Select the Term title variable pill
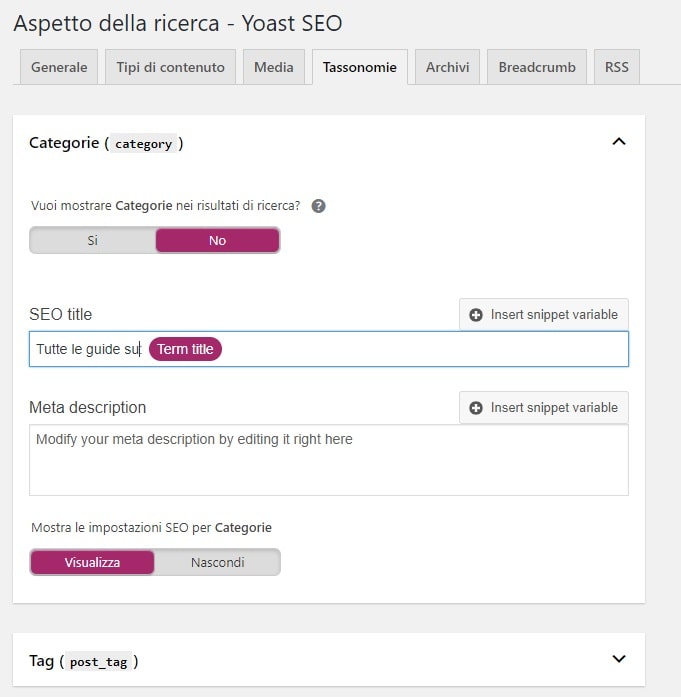Viewport: 681px width, 697px height. (x=185, y=349)
